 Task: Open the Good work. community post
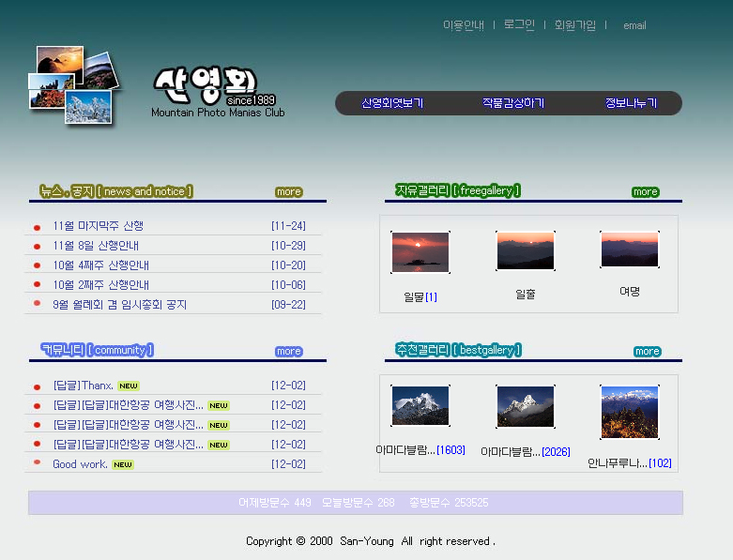(x=80, y=464)
